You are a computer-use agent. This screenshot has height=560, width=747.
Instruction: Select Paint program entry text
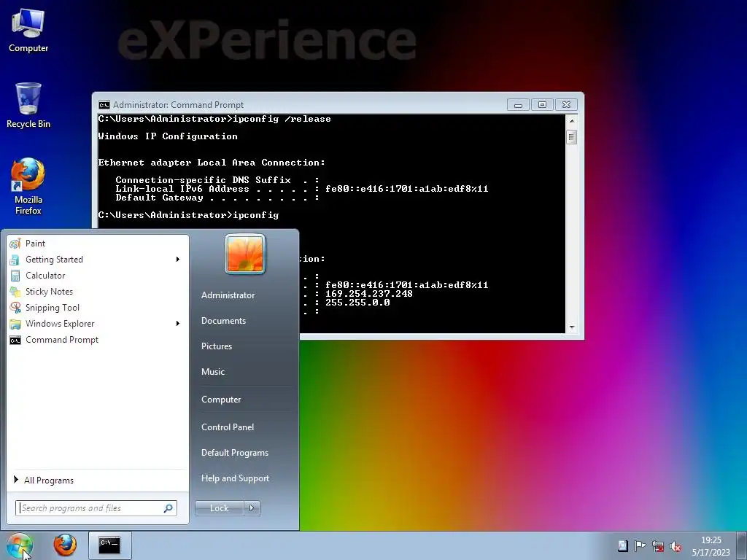pos(35,244)
